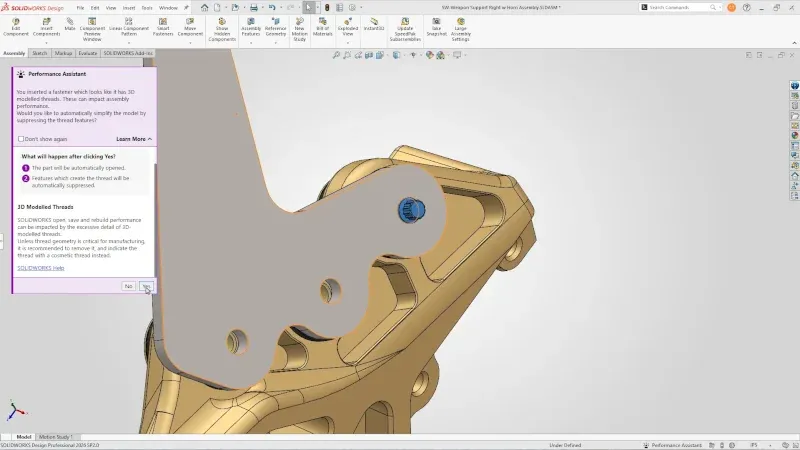Open the Options gear icon
The image size is (800, 450).
[352, 8]
